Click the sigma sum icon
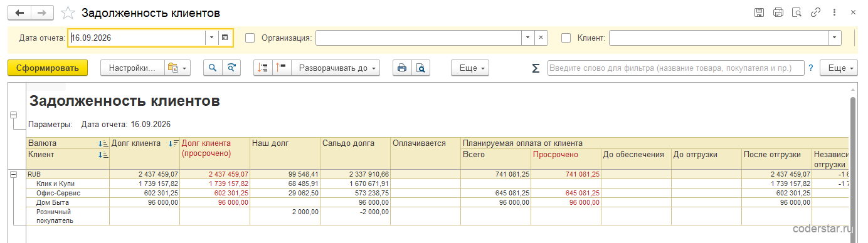The image size is (868, 243). click(x=536, y=68)
